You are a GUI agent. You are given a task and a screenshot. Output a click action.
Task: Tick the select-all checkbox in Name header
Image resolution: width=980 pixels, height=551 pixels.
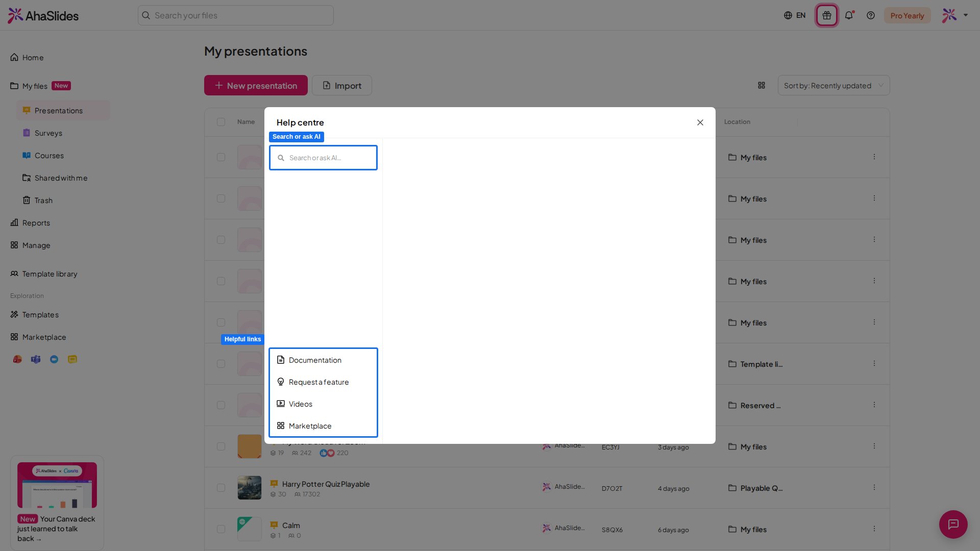[221, 122]
